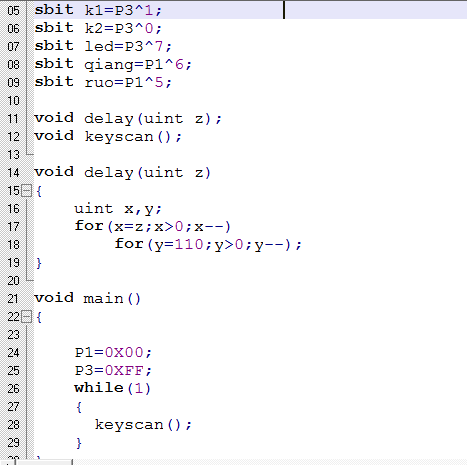Click the keyscan(); call on line 28

tap(143, 425)
